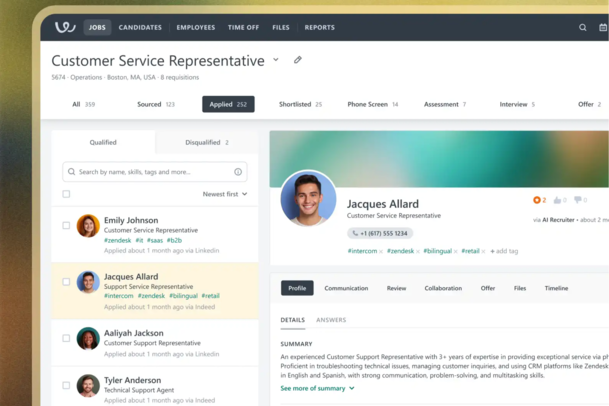609x406 pixels.
Task: Open the Newest first sort dropdown
Action: 225,194
